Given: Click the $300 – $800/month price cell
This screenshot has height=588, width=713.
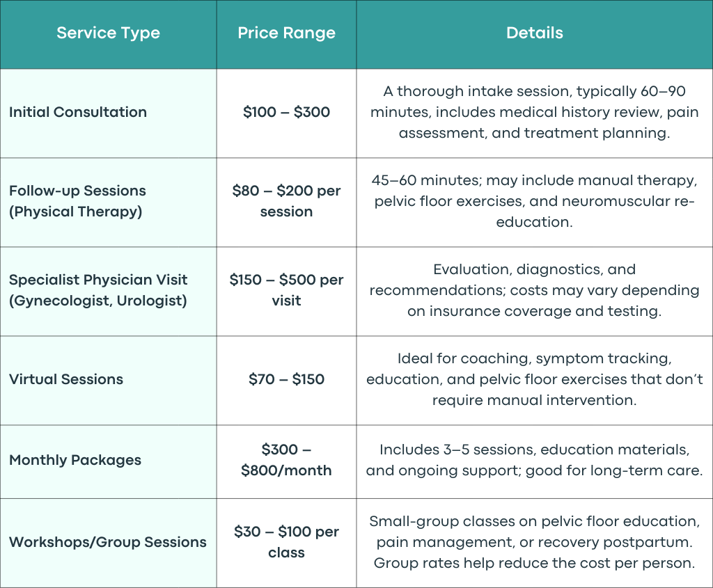Looking at the screenshot, I should (286, 460).
